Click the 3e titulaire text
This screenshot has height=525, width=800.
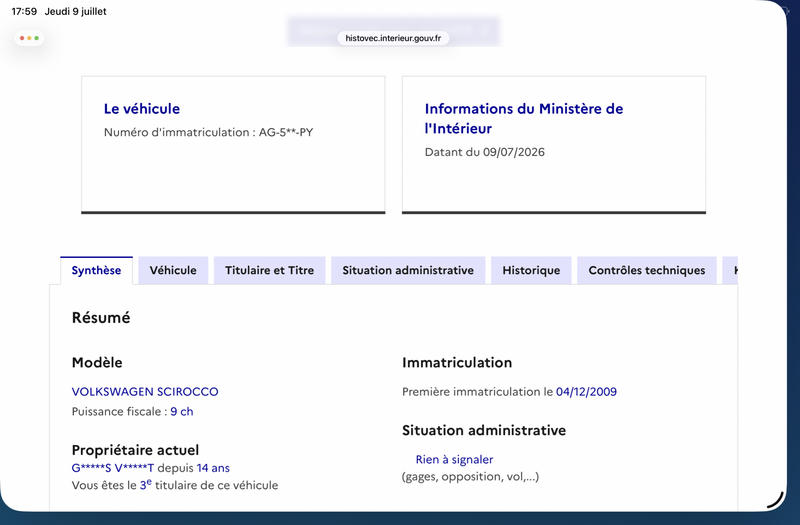[175, 485]
